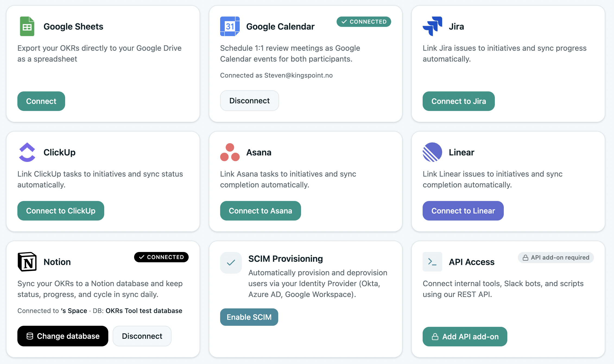Viewport: 614px width, 364px height.
Task: Click 'OKRs Tool test database' text
Action: click(x=144, y=311)
